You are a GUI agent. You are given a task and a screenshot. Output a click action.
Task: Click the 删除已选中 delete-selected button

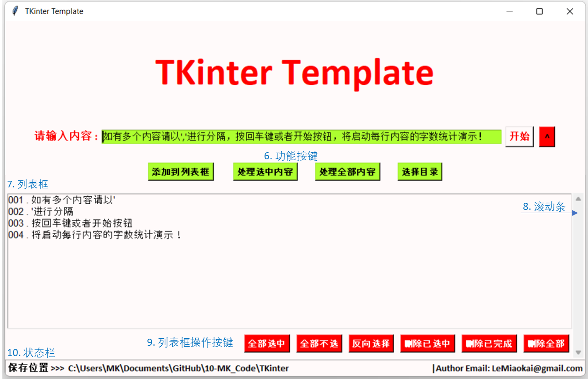427,343
